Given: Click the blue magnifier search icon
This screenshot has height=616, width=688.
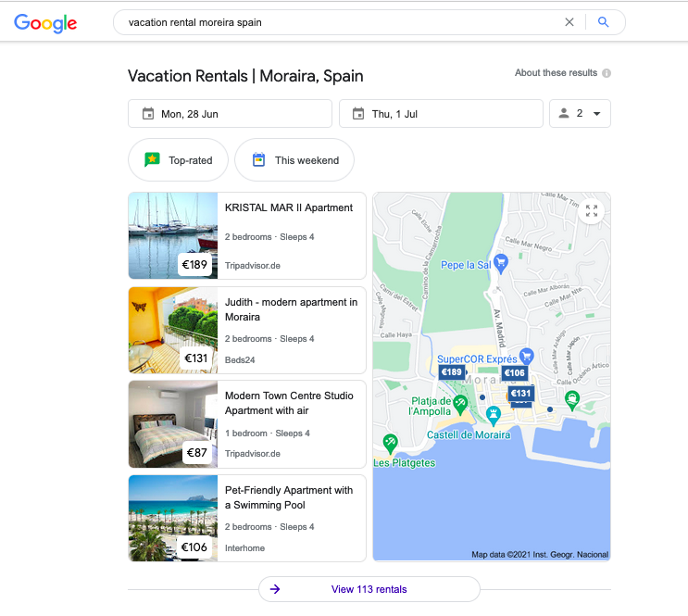Looking at the screenshot, I should (604, 22).
